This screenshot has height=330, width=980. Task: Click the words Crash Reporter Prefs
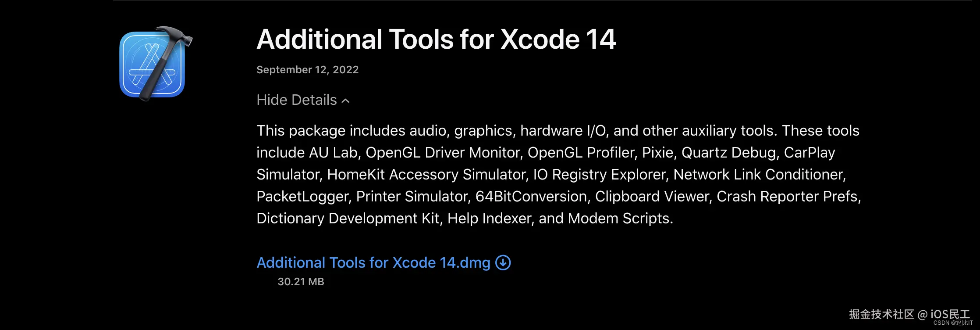tap(788, 197)
